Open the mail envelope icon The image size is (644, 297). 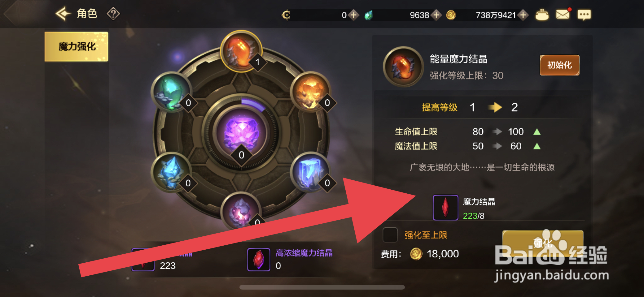(563, 14)
